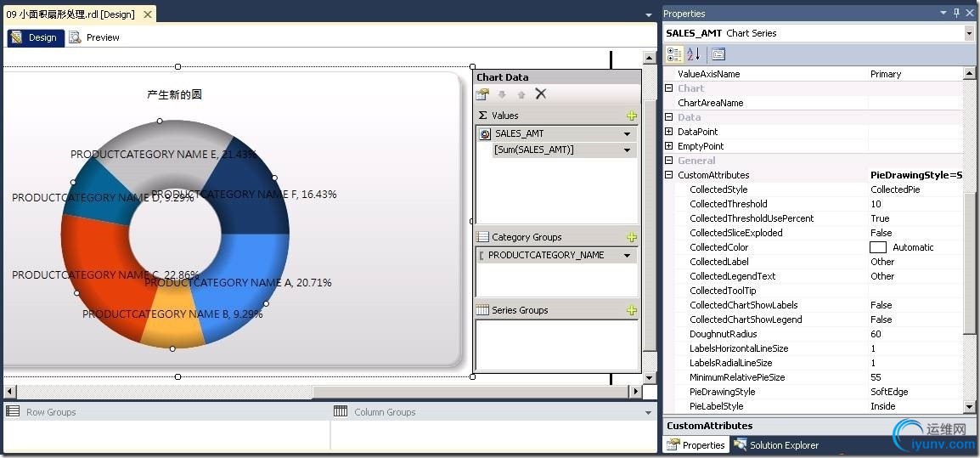Click Properties grid scroll down arrow
Screen dimensions: 980x458
click(969, 407)
